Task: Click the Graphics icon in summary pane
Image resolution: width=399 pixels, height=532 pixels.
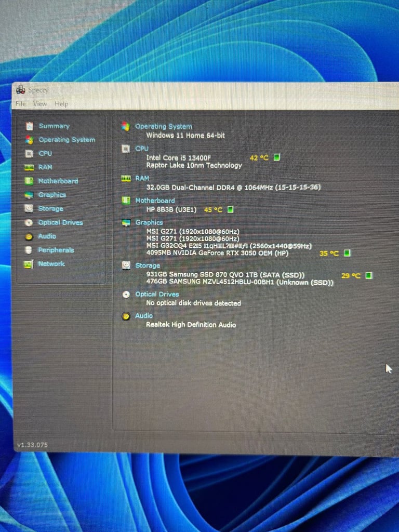Action: pos(126,222)
